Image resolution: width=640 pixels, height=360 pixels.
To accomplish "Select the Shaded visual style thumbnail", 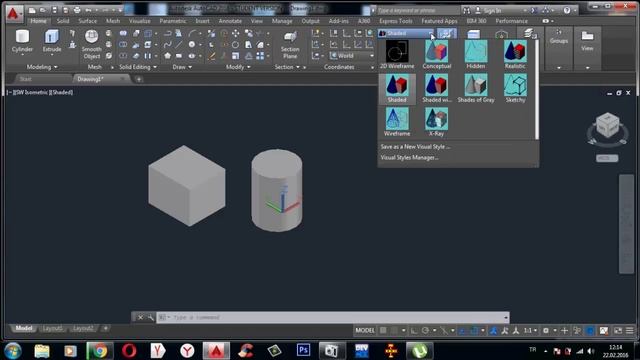I will pos(397,88).
